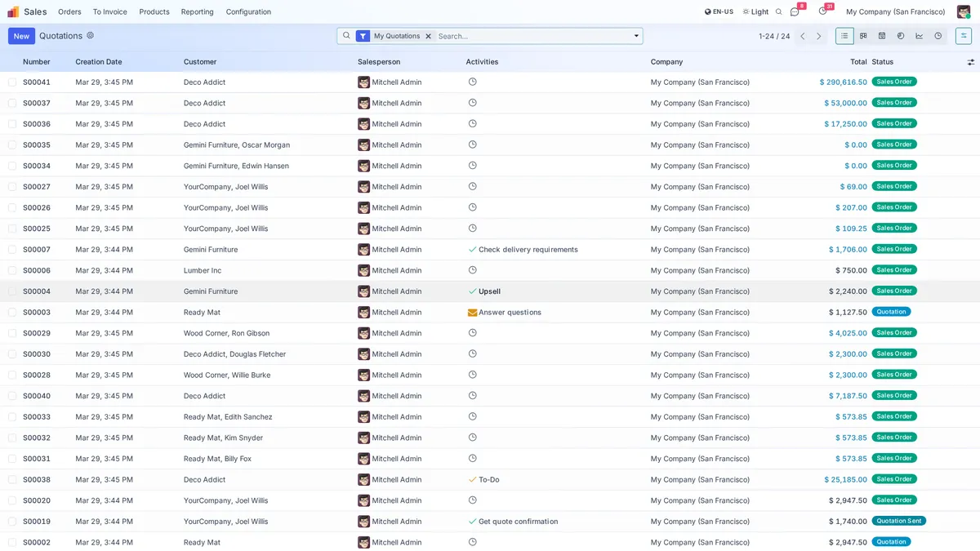Image resolution: width=980 pixels, height=551 pixels.
Task: Switch to the Kanban view
Action: point(863,36)
